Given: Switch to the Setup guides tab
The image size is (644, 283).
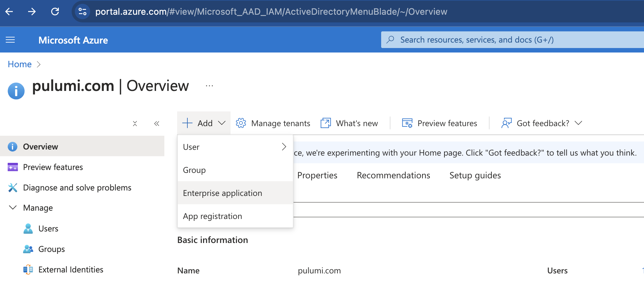Looking at the screenshot, I should point(475,175).
